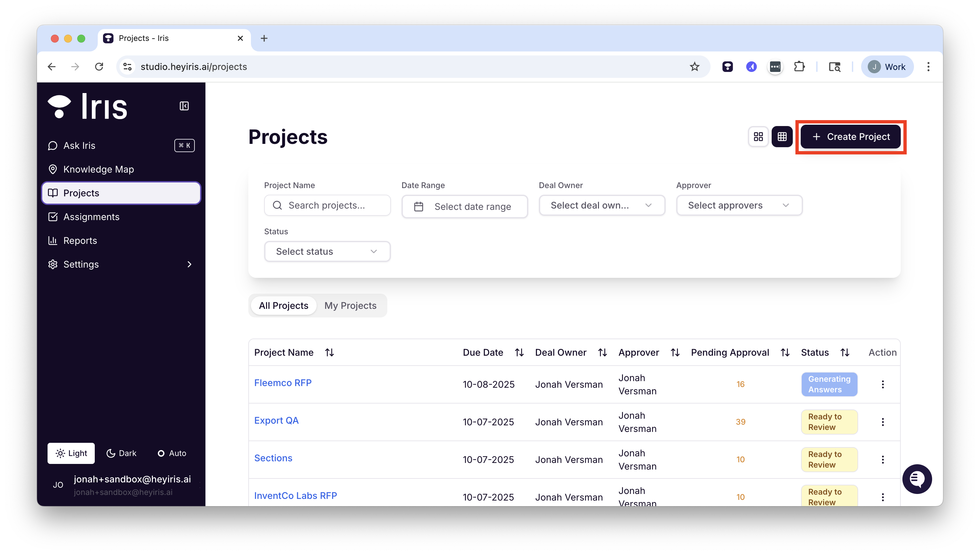Switch to table view
This screenshot has height=555, width=980.
(x=782, y=137)
